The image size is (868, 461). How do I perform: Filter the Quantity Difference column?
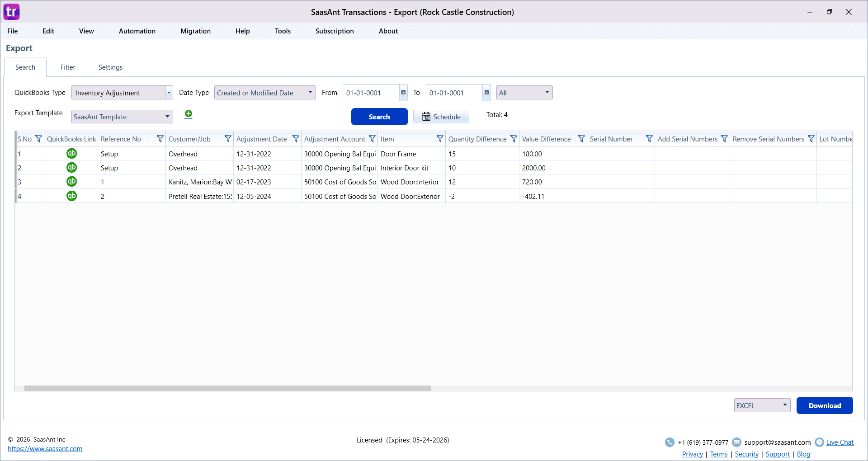514,139
